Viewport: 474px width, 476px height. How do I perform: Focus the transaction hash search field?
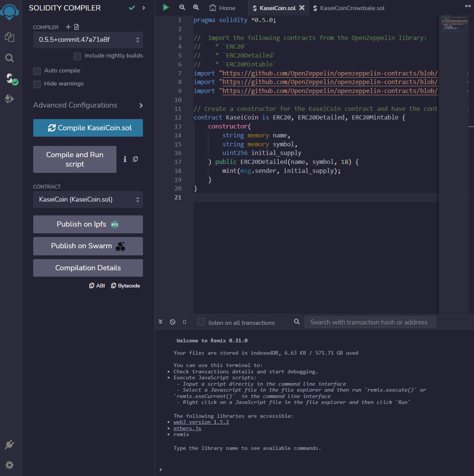[370, 322]
